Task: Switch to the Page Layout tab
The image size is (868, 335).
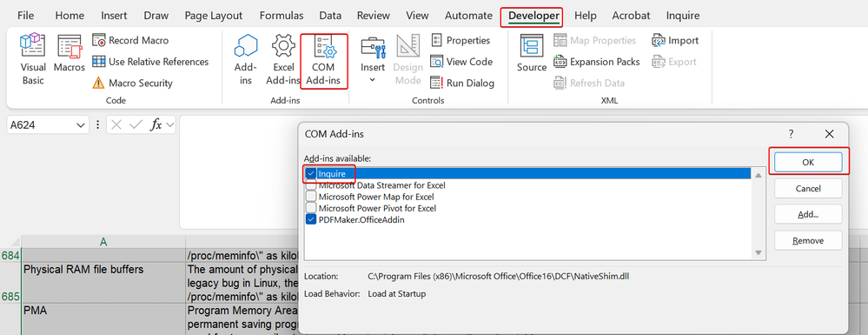Action: 214,16
